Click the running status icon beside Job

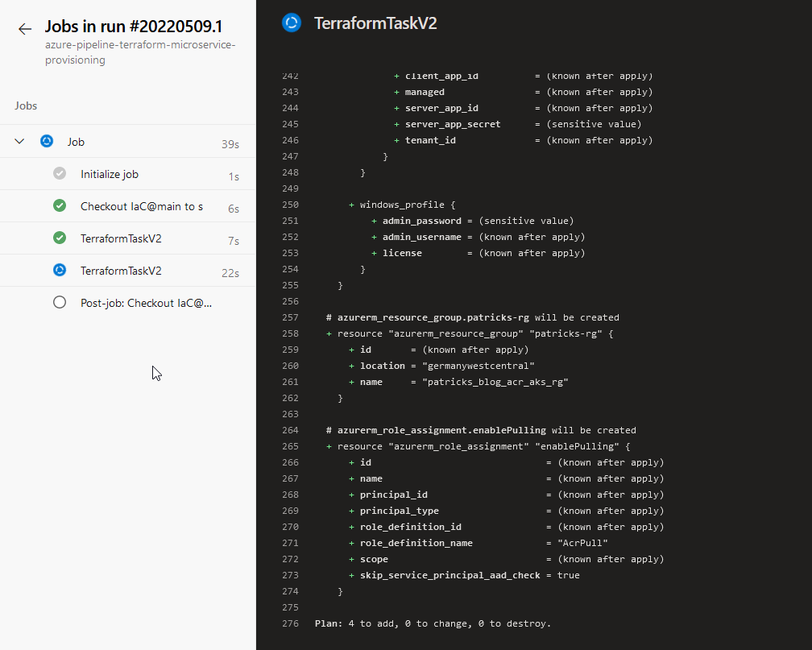[47, 141]
